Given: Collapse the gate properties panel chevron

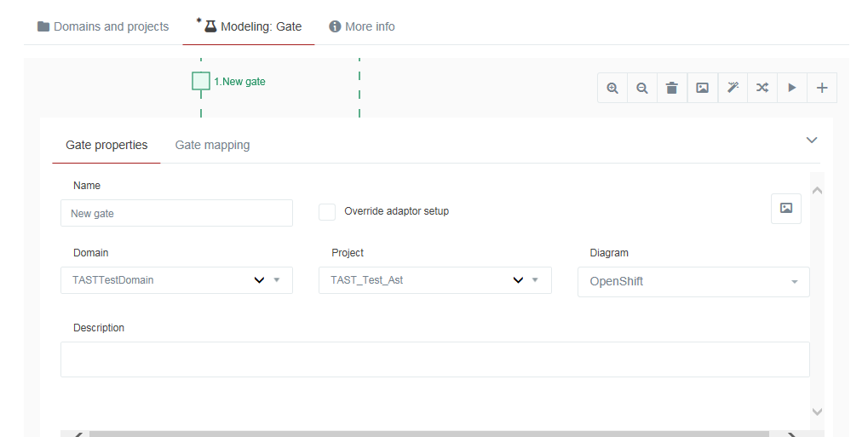Looking at the screenshot, I should [x=812, y=140].
